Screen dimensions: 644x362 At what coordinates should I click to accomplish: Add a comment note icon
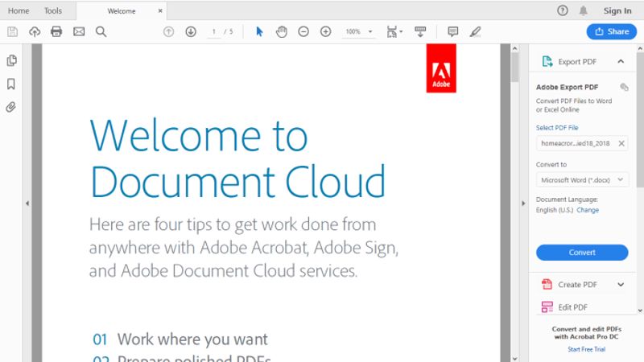tap(453, 31)
